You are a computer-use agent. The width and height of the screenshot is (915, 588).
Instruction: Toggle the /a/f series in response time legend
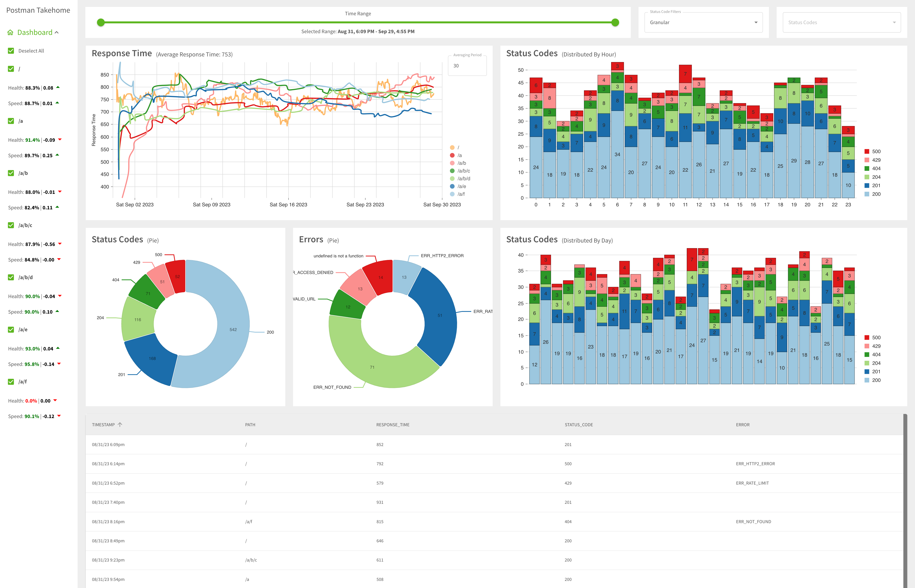(458, 194)
